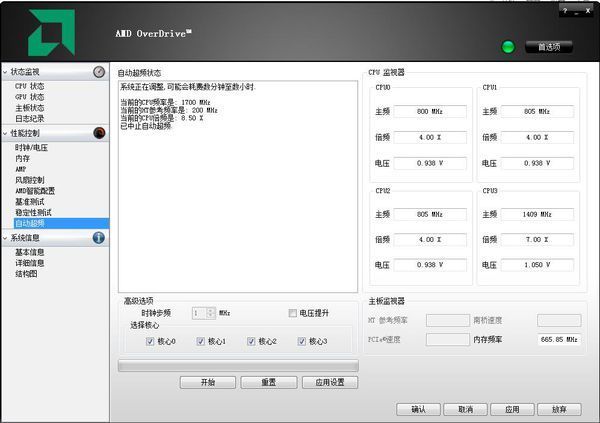
Task: Select 自动超频 in sidebar
Action: pos(61,223)
